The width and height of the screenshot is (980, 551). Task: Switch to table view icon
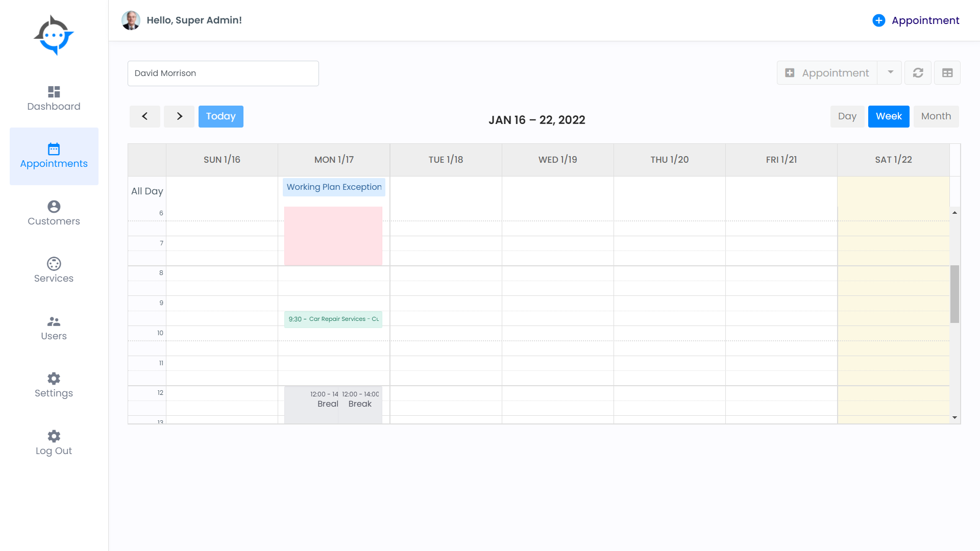947,73
